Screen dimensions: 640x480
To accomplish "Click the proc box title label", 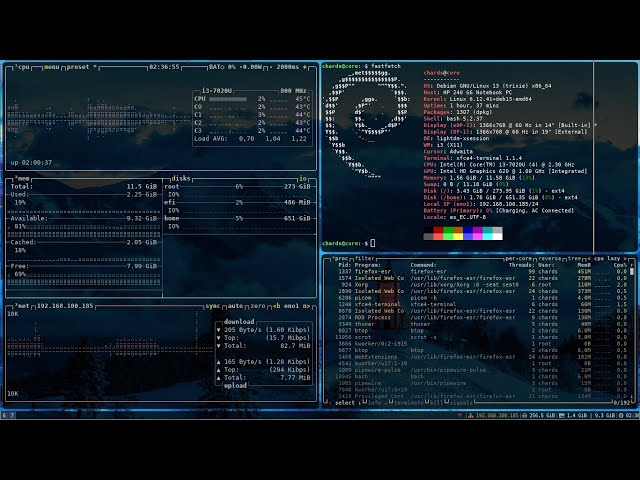I will tap(340, 258).
